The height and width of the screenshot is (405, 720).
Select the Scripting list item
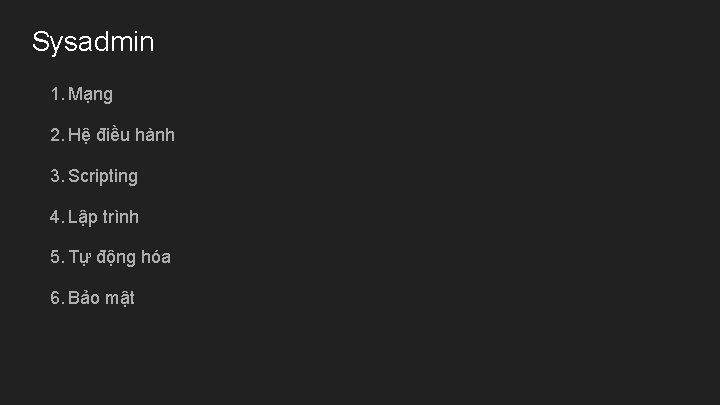103,177
